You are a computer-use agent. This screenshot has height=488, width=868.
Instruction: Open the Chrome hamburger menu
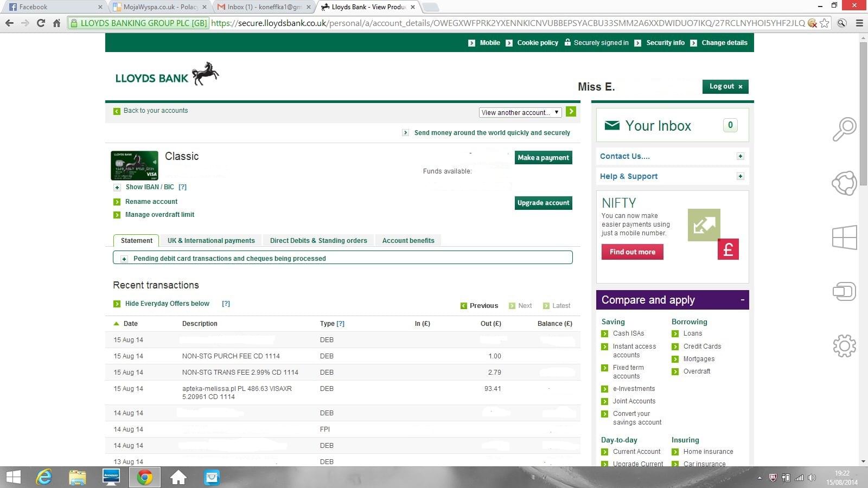pyautogui.click(x=859, y=23)
